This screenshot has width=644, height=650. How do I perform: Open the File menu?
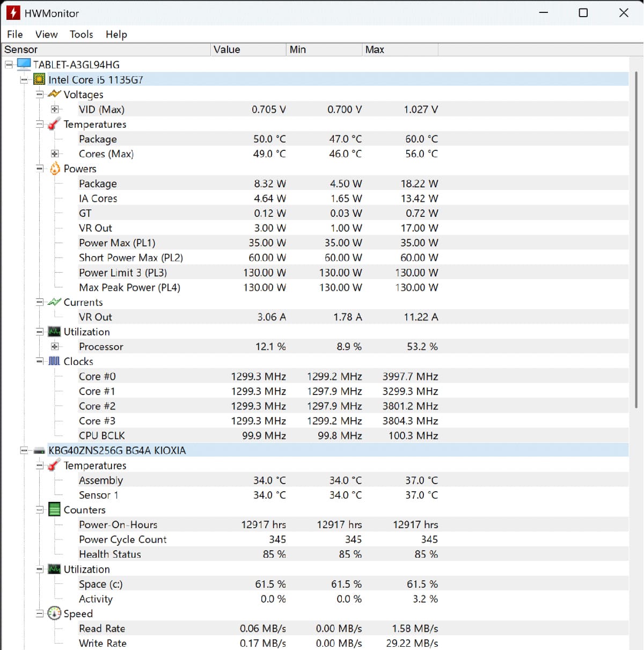15,34
